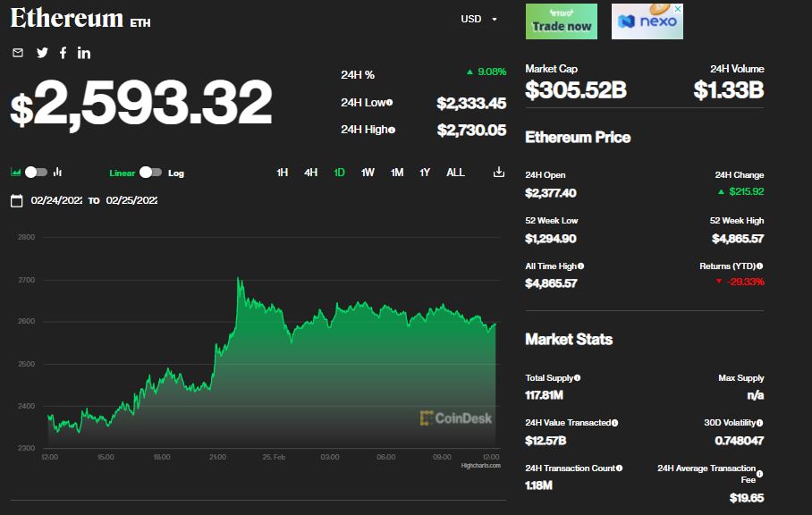Click info icon beside 24H Value Transacted

tap(614, 423)
